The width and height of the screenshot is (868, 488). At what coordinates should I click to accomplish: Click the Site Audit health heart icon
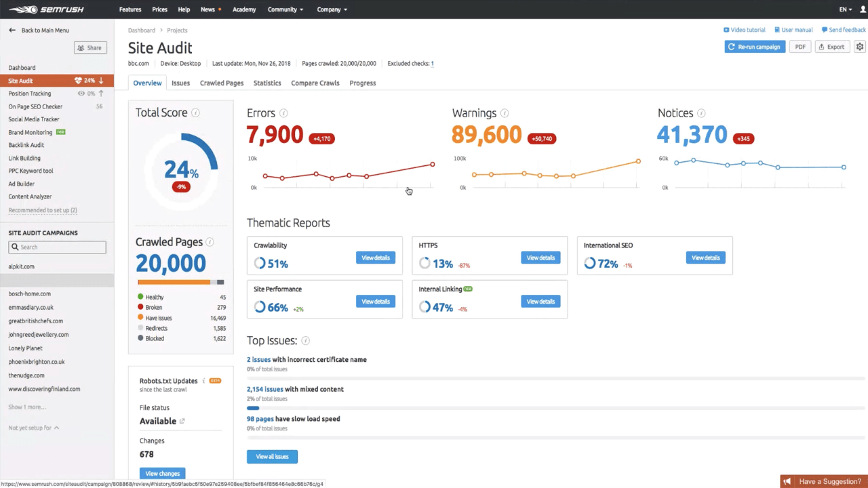(x=78, y=81)
